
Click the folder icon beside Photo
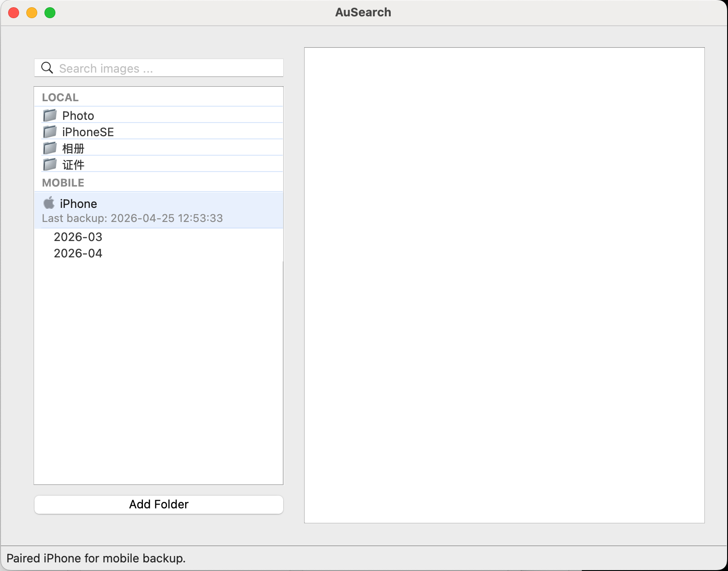pyautogui.click(x=49, y=115)
